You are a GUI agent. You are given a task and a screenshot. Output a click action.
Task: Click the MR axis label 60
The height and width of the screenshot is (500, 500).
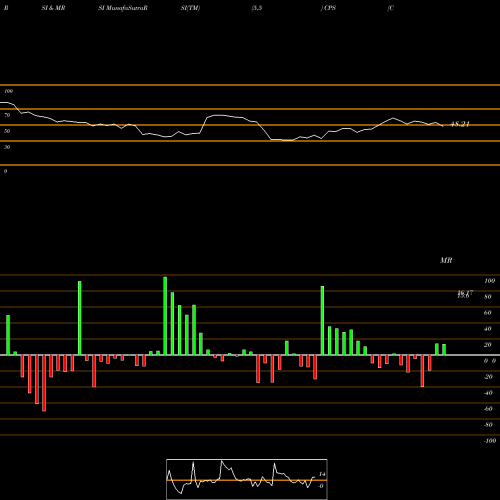tap(488, 313)
